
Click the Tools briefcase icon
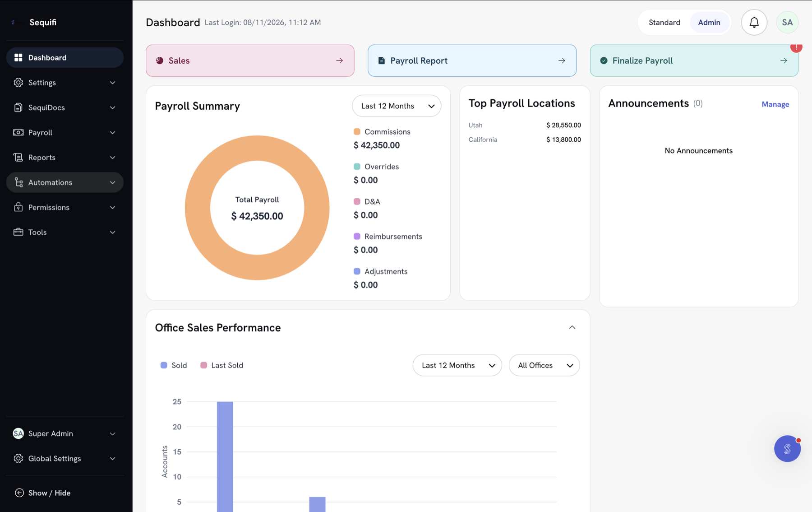pos(18,232)
